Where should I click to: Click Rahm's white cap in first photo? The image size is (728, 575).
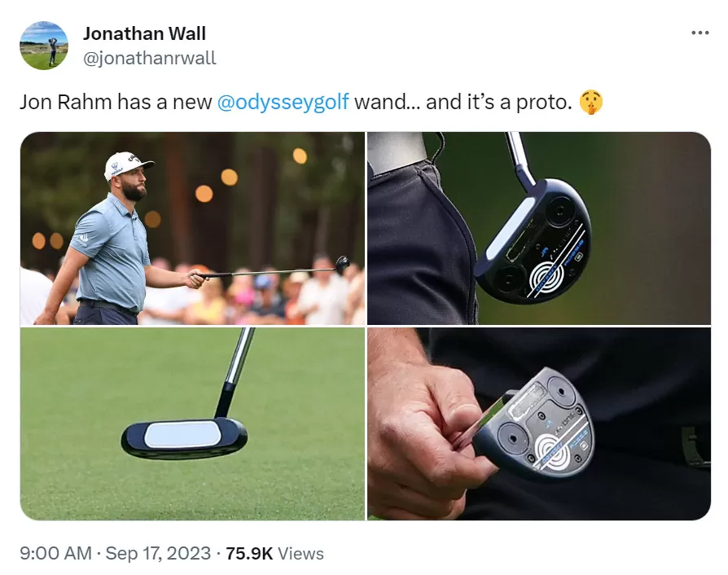point(126,165)
